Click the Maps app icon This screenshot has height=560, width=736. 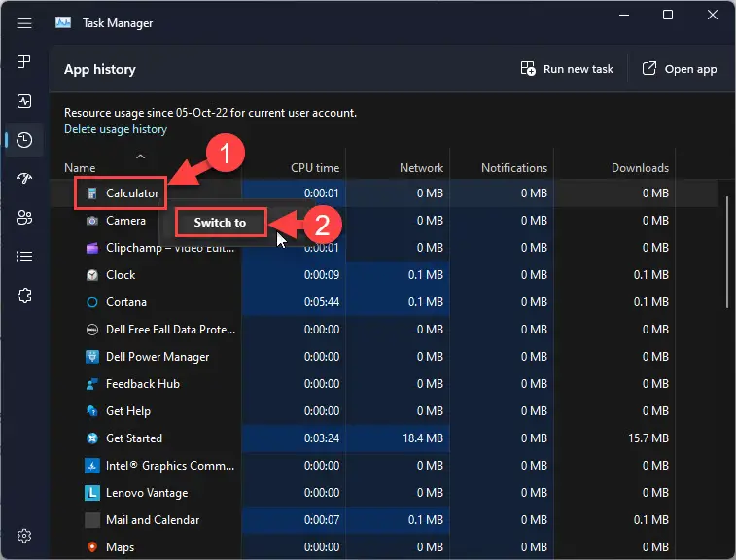(x=92, y=546)
